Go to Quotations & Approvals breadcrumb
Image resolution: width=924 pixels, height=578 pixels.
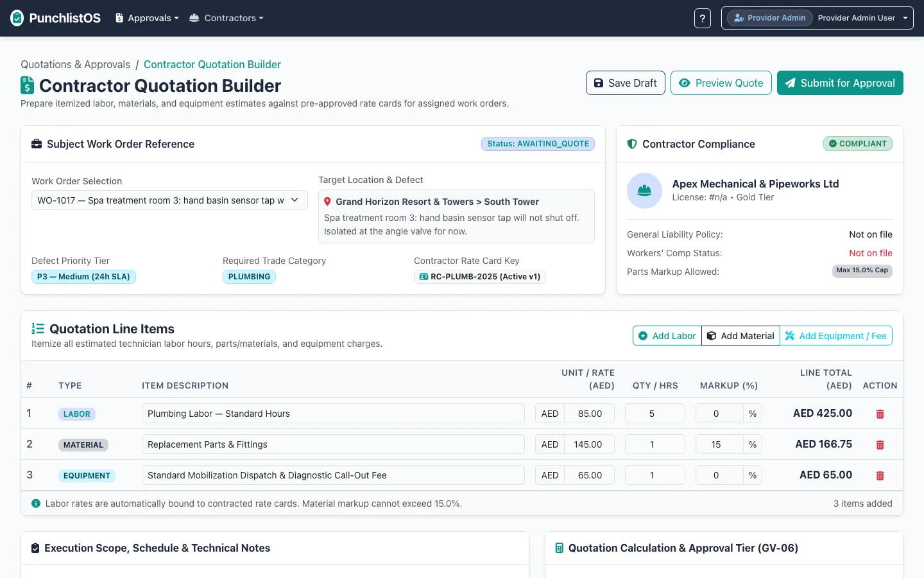pos(75,64)
